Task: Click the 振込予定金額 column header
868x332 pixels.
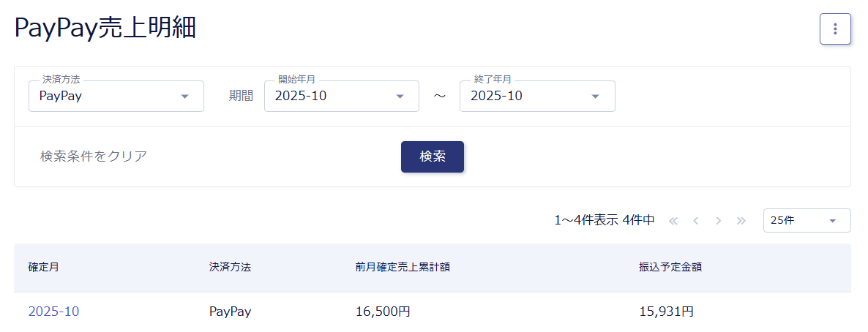Action: coord(670,268)
